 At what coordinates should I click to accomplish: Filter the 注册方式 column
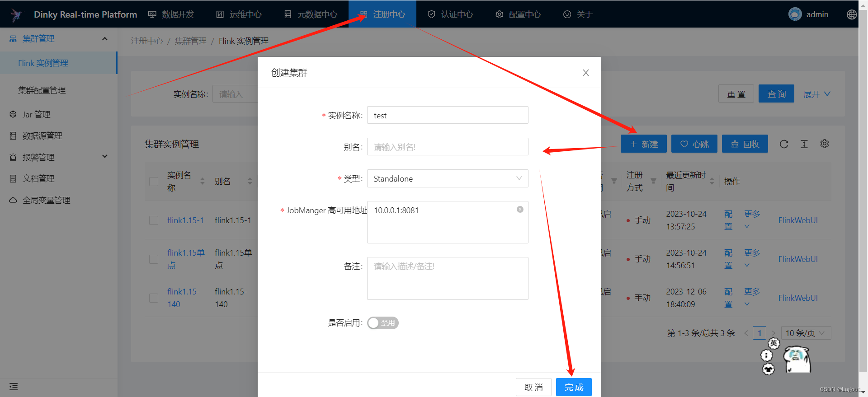coord(653,181)
